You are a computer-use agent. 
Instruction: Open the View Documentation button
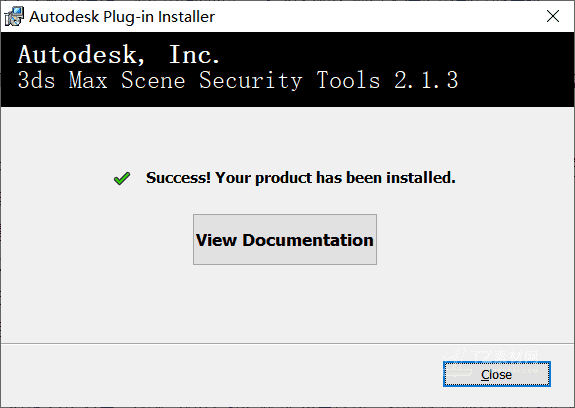pyautogui.click(x=285, y=239)
